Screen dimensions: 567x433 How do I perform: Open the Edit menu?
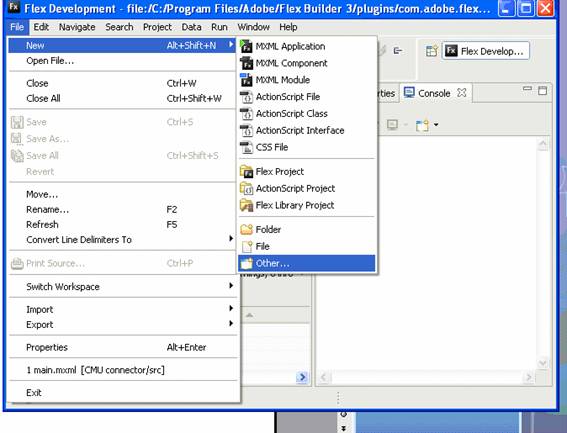click(x=41, y=27)
